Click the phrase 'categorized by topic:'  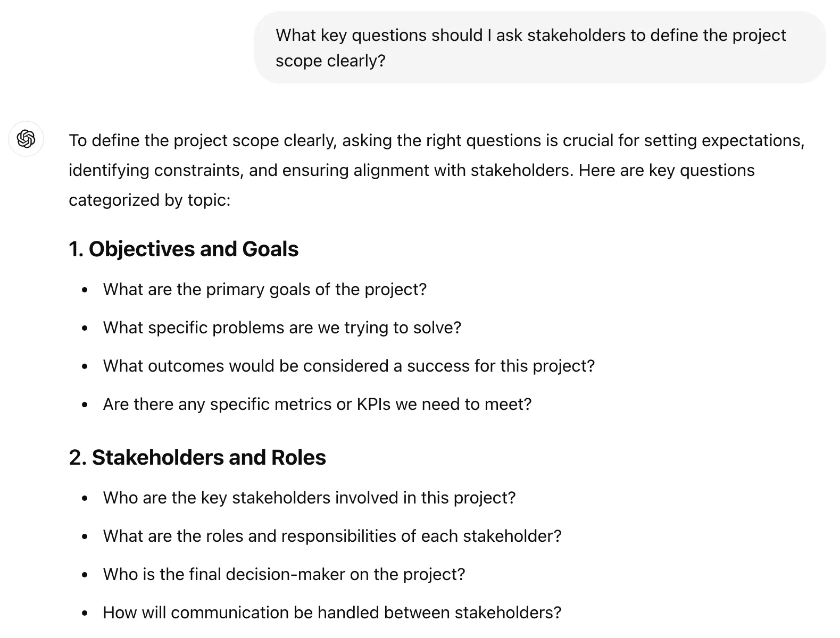point(149,200)
